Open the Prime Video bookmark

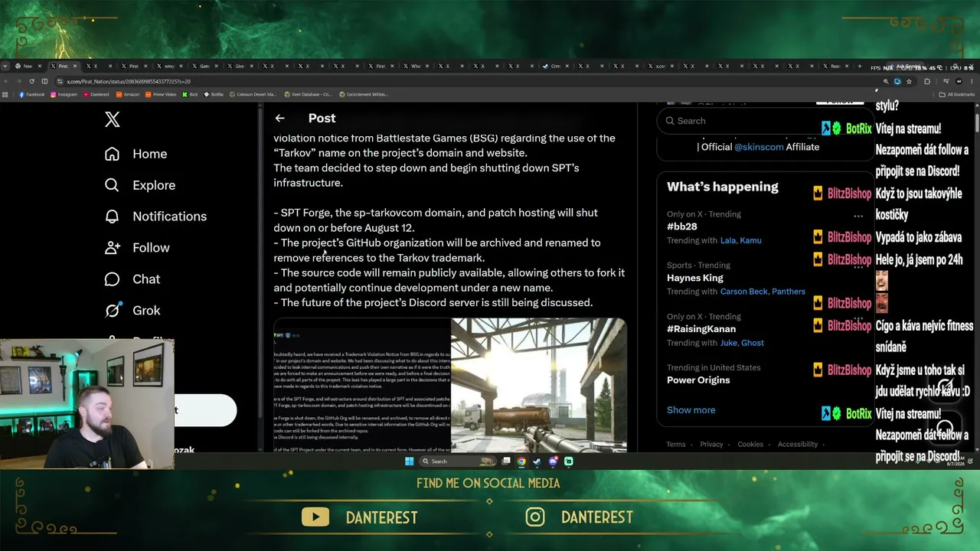pos(161,95)
